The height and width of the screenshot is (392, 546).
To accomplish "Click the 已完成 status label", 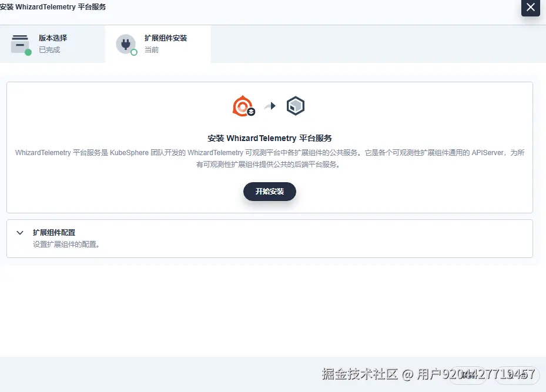I will [x=49, y=50].
